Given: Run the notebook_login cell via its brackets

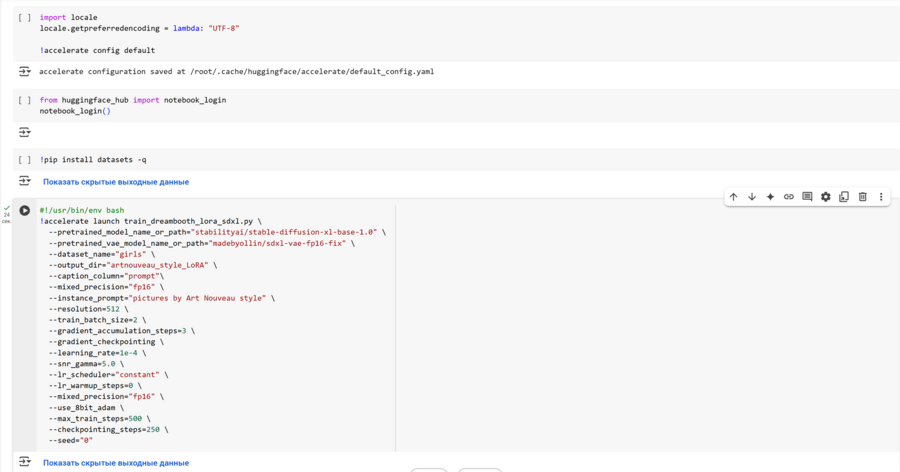Looking at the screenshot, I should pyautogui.click(x=25, y=100).
